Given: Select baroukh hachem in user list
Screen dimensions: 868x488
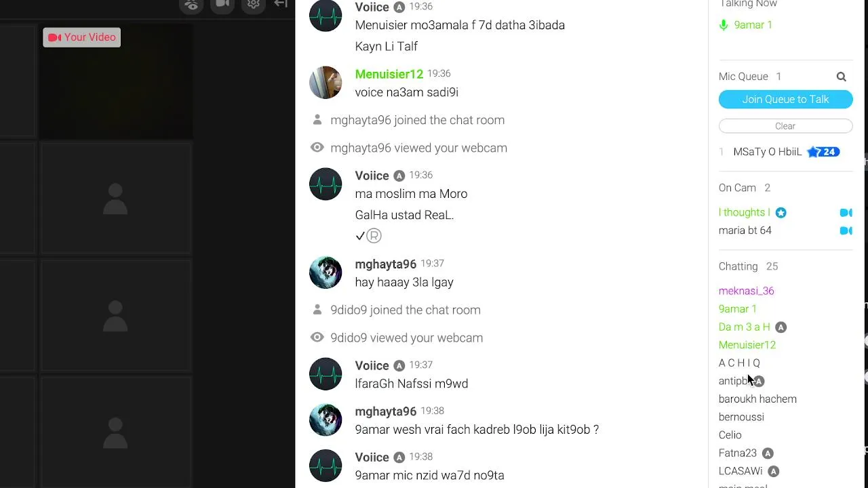Looking at the screenshot, I should (x=757, y=399).
